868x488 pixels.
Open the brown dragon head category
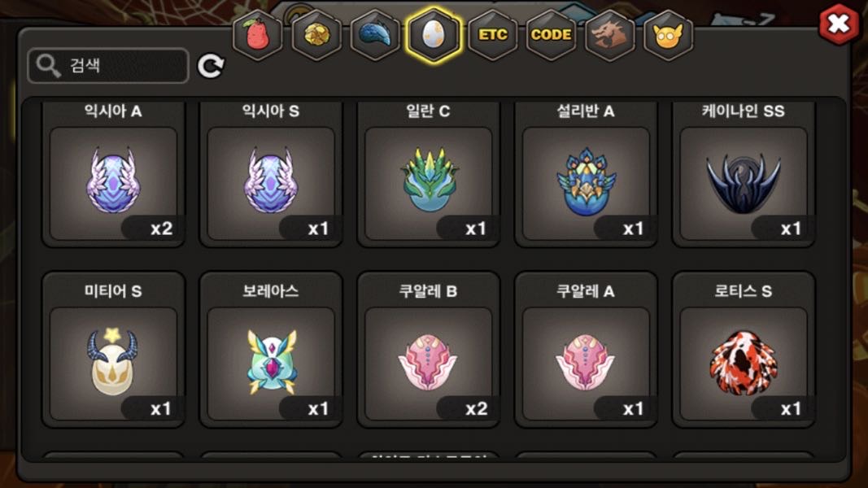tap(610, 35)
